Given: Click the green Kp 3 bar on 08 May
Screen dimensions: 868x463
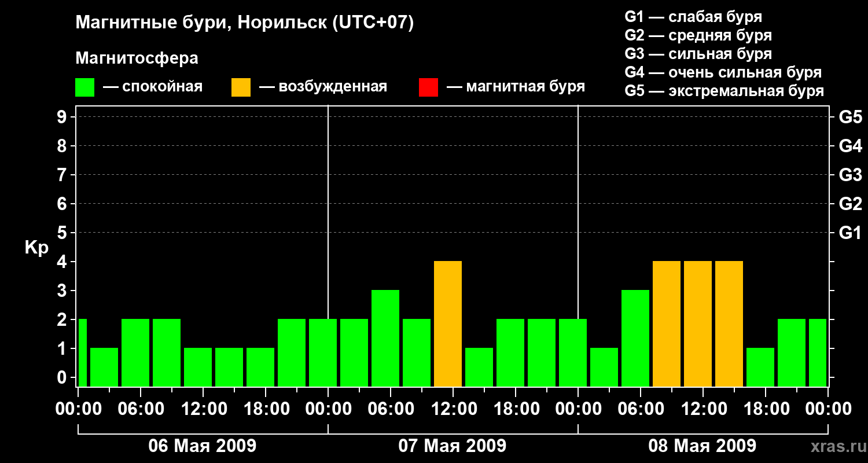Looking at the screenshot, I should [x=635, y=338].
